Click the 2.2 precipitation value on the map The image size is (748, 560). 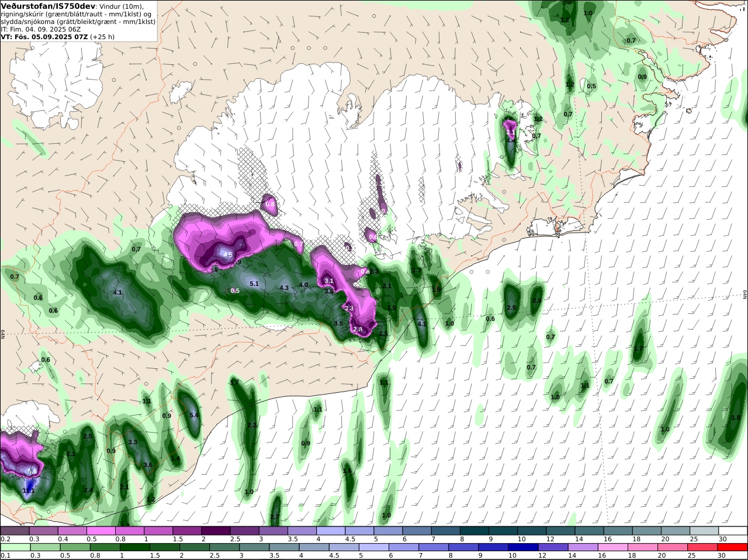point(252,425)
